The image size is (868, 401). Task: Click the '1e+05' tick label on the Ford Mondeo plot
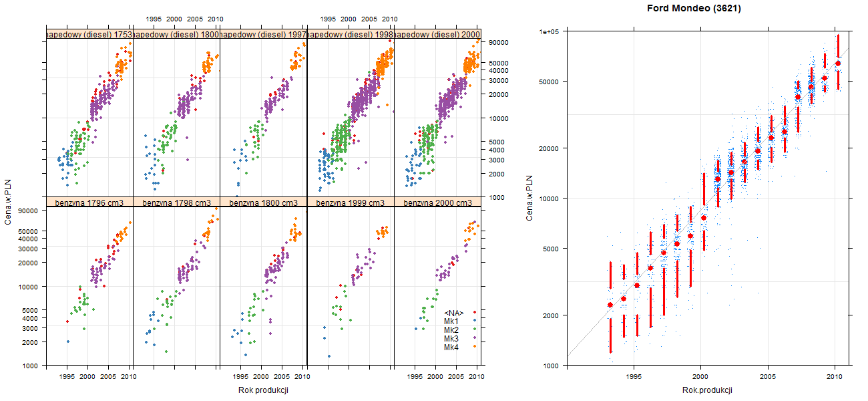pos(549,31)
